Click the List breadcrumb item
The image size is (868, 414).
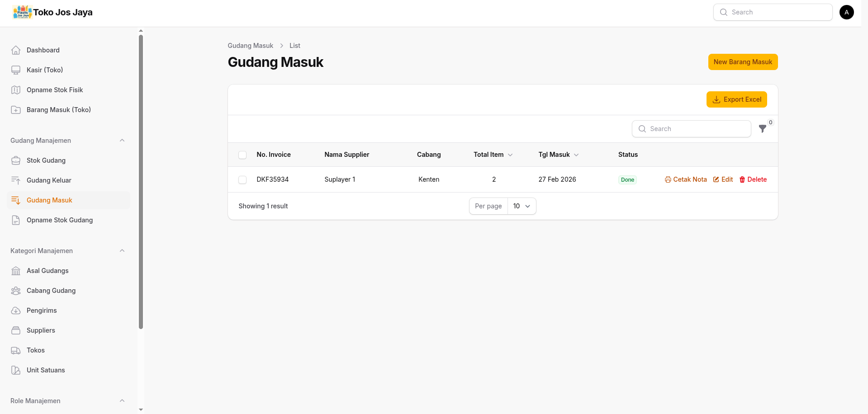295,46
